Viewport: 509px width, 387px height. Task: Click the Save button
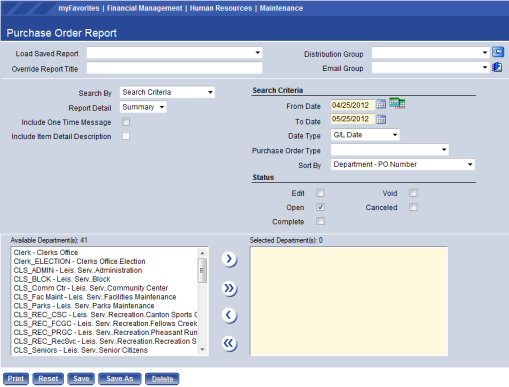coord(81,379)
